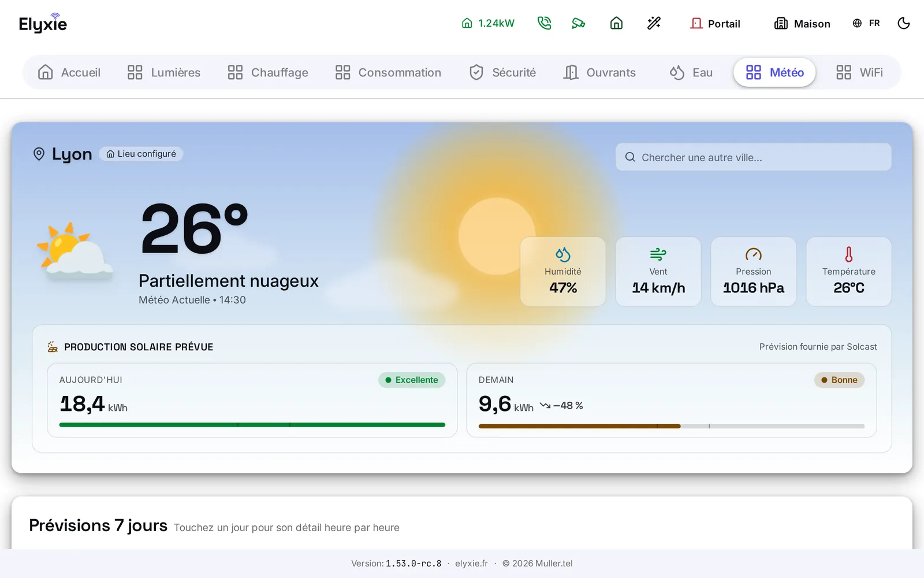Go to the Accueil tab
The width and height of the screenshot is (924, 578).
(69, 72)
